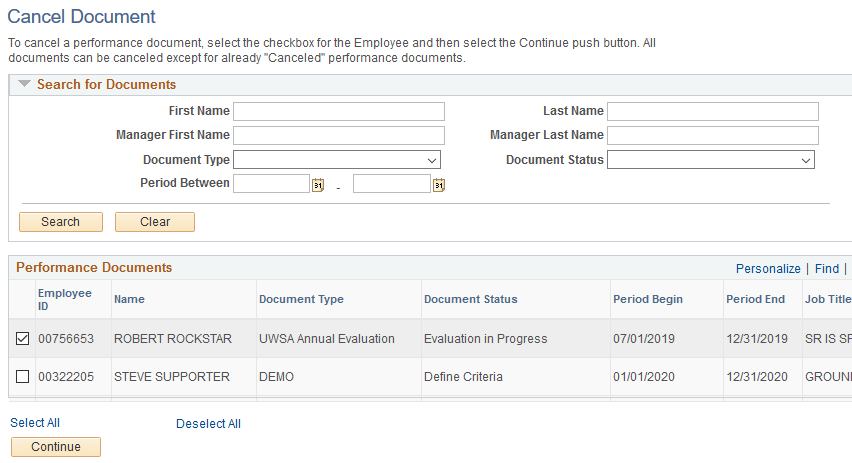Open the Personalize link
Viewport: 852px width, 463px height.
[768, 269]
